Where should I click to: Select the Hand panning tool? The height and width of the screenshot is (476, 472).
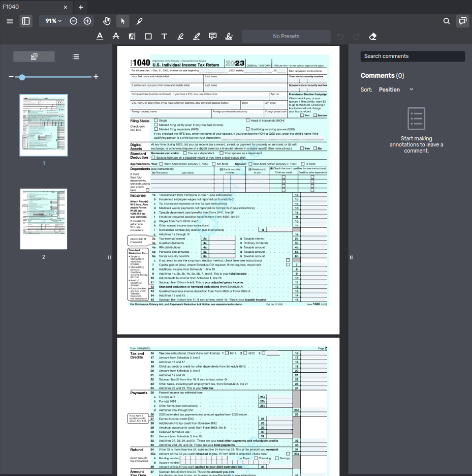tap(107, 21)
